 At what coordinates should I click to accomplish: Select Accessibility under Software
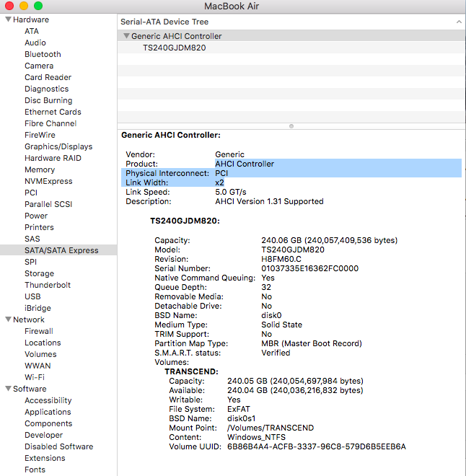pyautogui.click(x=48, y=400)
